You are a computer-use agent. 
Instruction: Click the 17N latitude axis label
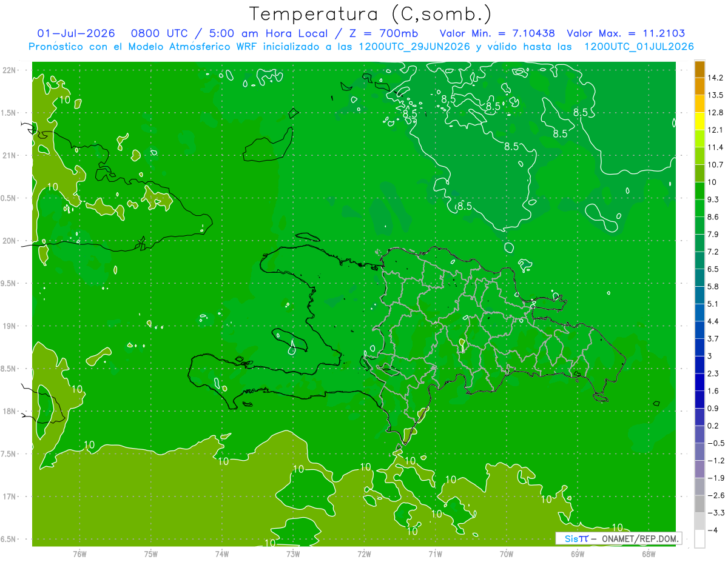[x=9, y=497]
